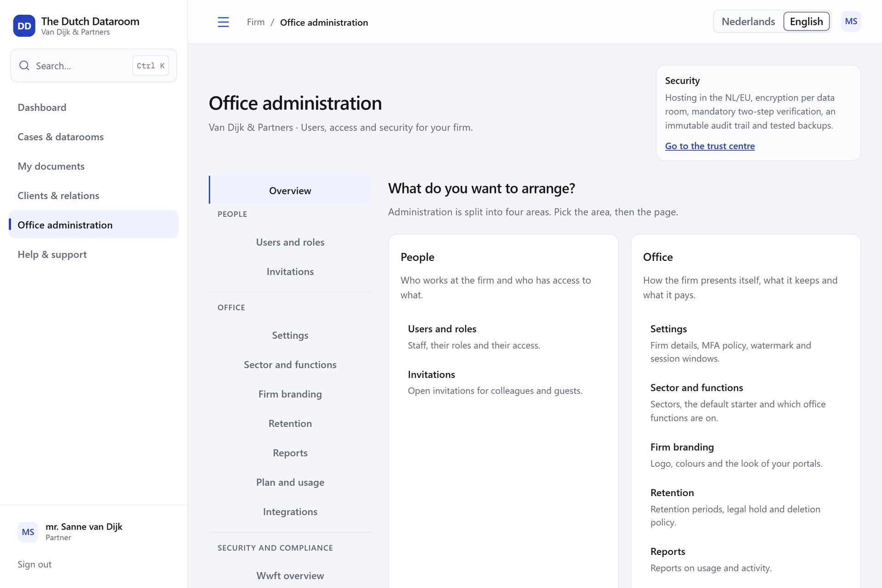Click the Ctrl K shortcut badge
The height and width of the screenshot is (588, 882).
(x=151, y=66)
